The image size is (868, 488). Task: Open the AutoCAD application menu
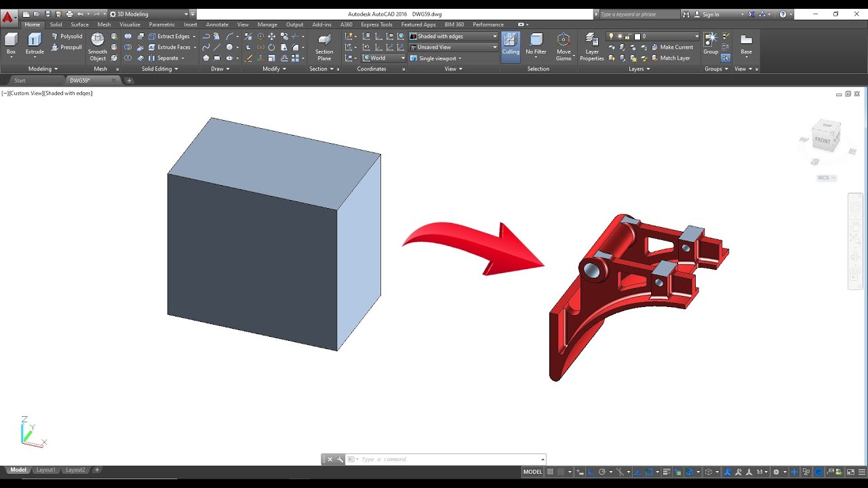pyautogui.click(x=8, y=16)
